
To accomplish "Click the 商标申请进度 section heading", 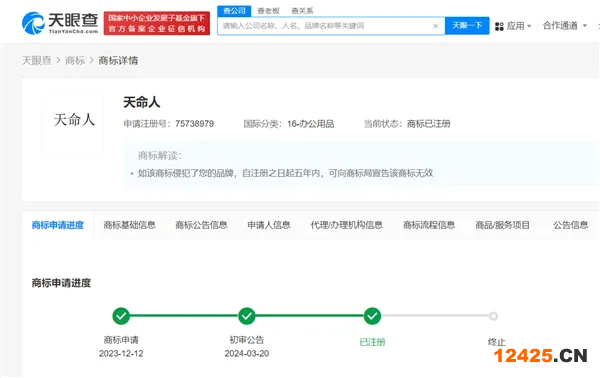I will (x=61, y=283).
